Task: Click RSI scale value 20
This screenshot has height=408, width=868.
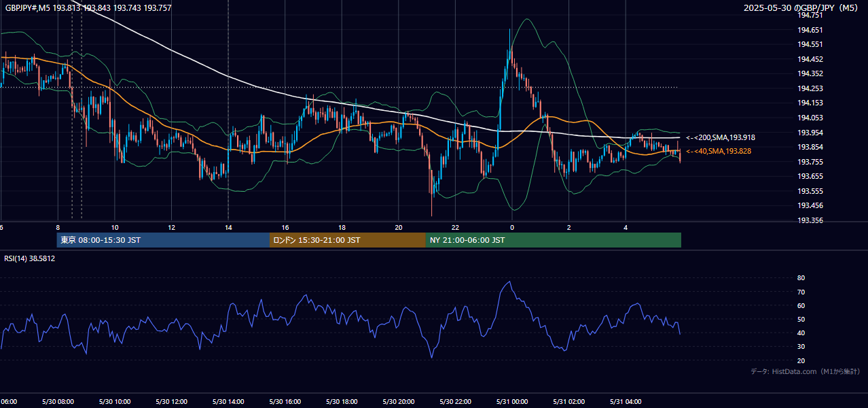Action: [x=801, y=360]
